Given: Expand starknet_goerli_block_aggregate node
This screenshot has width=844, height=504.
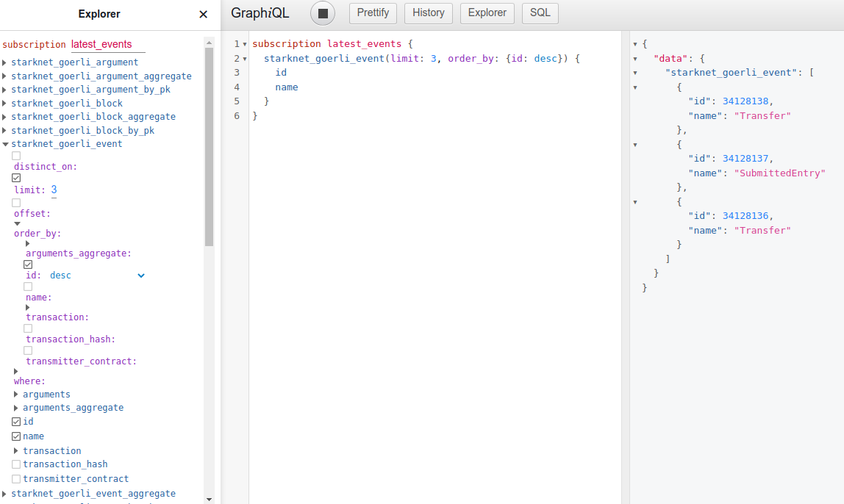Looking at the screenshot, I should coord(5,117).
